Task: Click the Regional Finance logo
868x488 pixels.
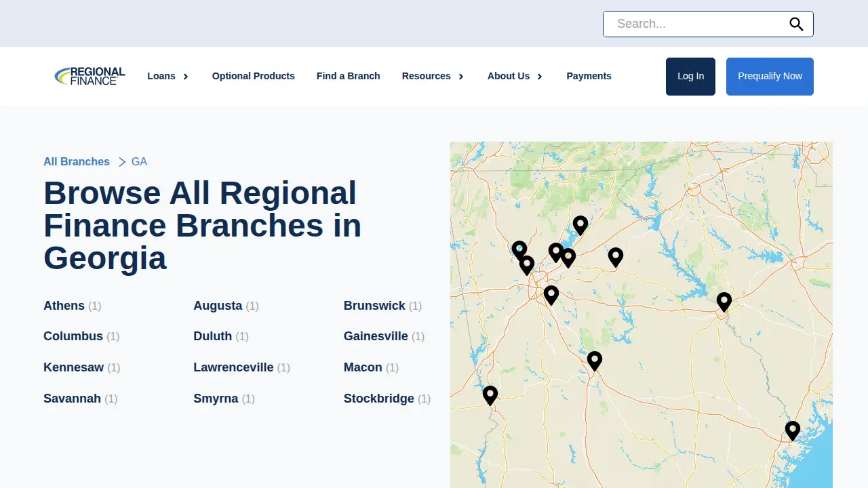Action: 90,76
